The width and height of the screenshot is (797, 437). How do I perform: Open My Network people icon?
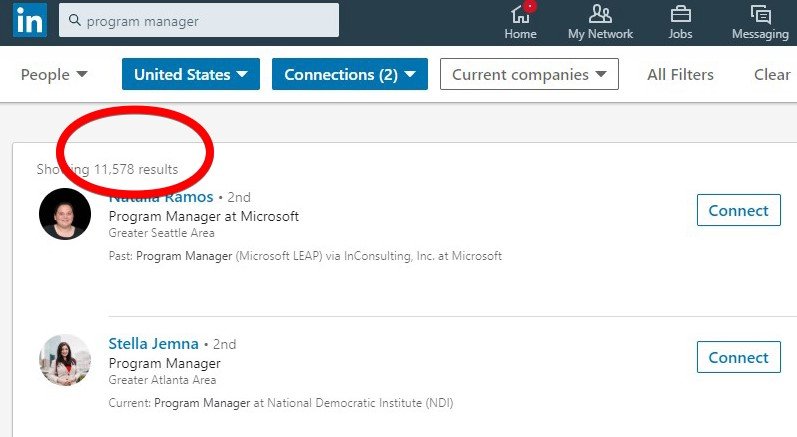pyautogui.click(x=600, y=14)
